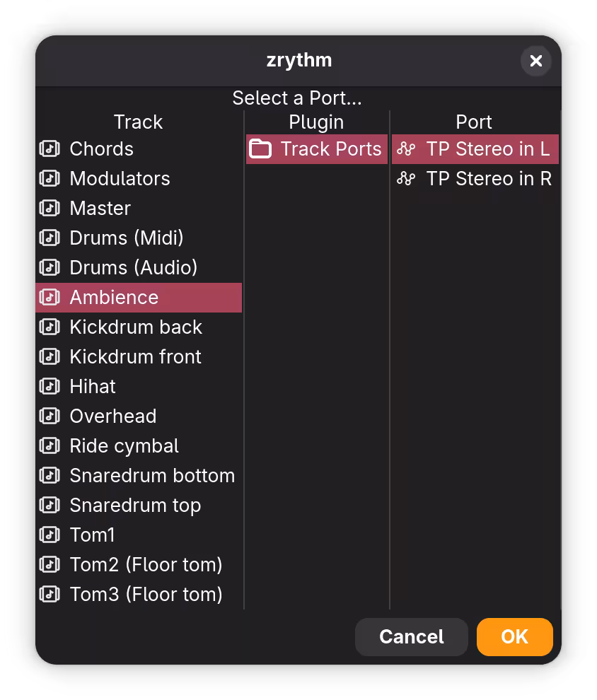Click the port icon beside TP Stereo in R
This screenshot has height=700, width=597.
pyautogui.click(x=405, y=178)
